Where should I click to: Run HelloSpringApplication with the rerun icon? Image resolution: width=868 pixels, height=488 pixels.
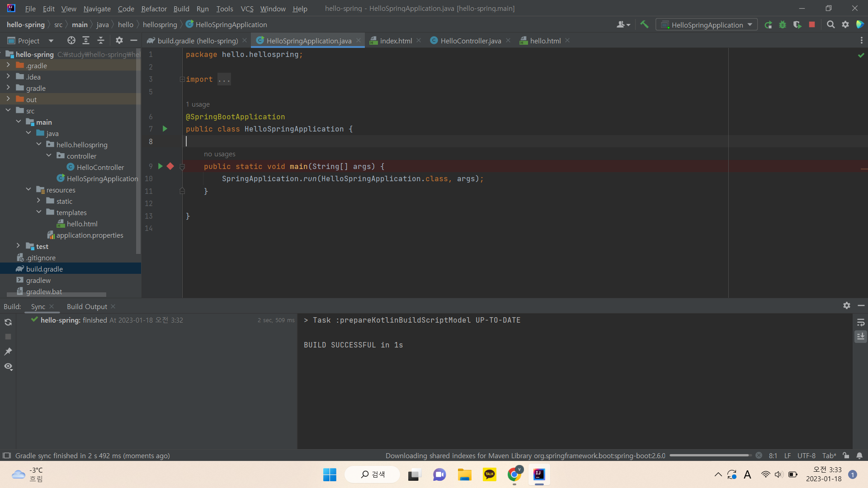[x=768, y=25]
